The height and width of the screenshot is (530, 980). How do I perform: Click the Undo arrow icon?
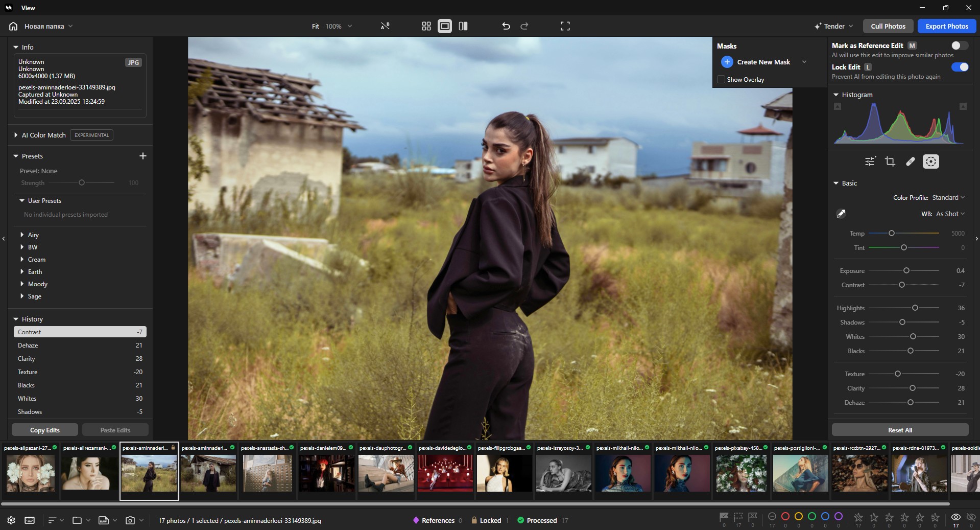pos(506,26)
